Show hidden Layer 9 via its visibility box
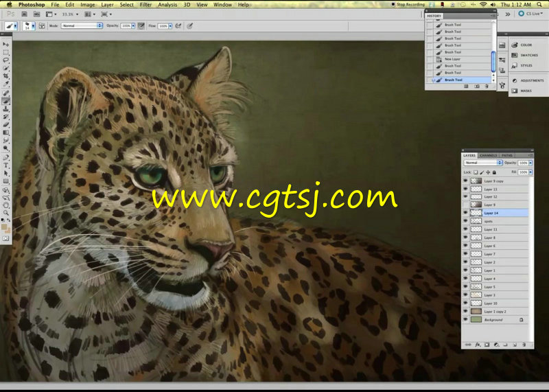549x392 pixels. click(465, 204)
